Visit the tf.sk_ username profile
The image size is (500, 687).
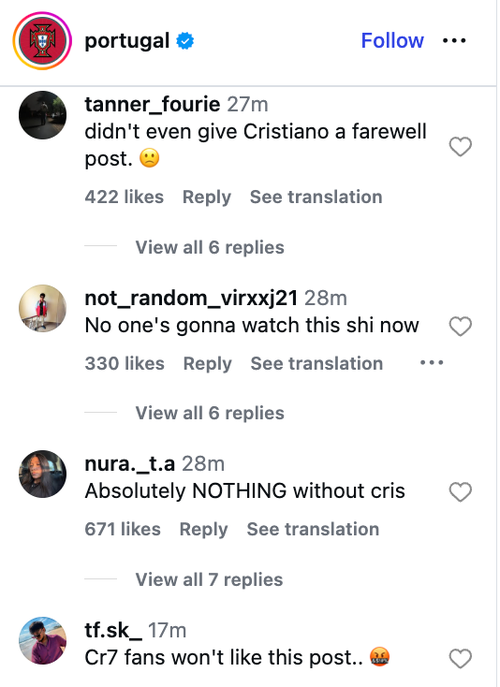pos(113,630)
